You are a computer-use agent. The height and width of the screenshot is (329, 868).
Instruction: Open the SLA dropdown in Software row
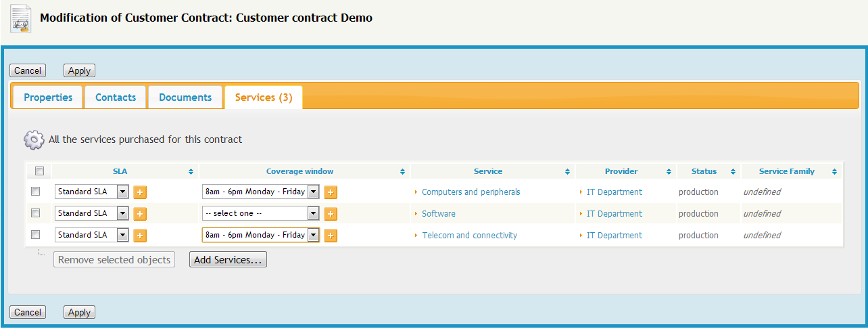(x=122, y=214)
